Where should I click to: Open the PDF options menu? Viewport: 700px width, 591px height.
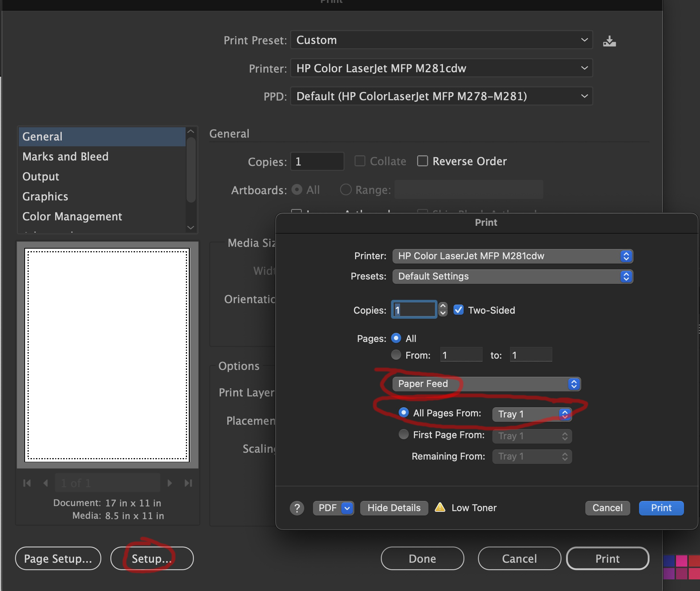(x=347, y=508)
